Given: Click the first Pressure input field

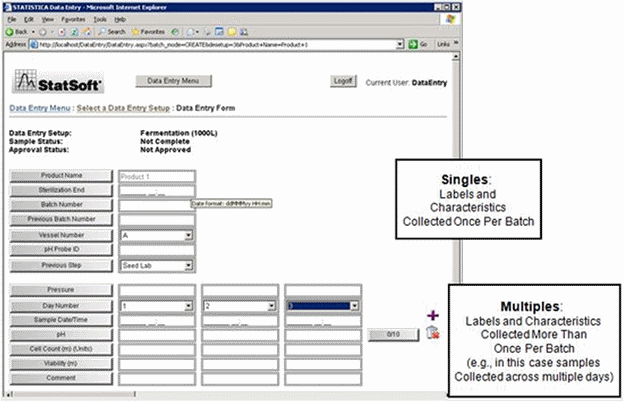Looking at the screenshot, I should pos(157,291).
